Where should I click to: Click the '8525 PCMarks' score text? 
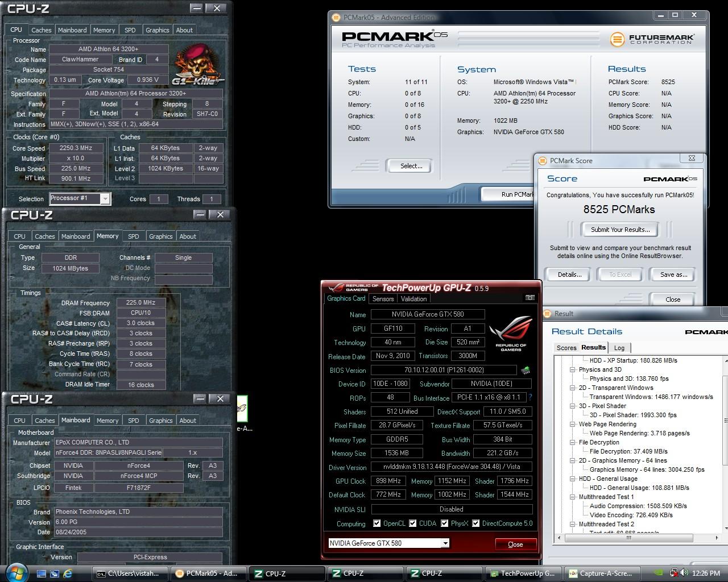[619, 209]
